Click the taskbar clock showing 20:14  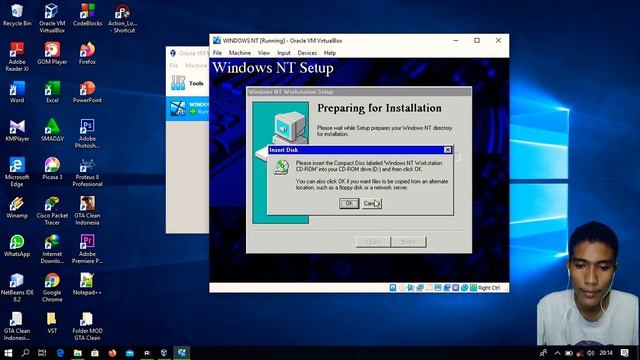click(x=606, y=353)
